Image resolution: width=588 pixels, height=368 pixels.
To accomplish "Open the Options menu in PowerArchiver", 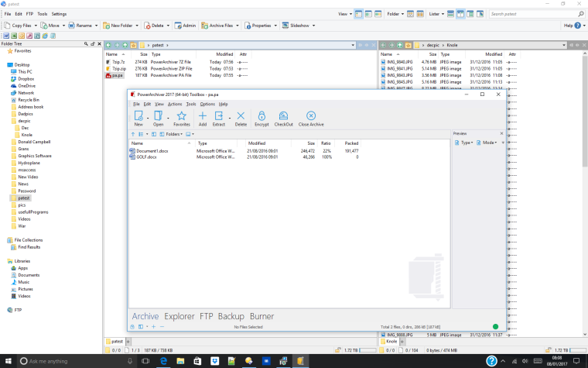I will 207,104.
